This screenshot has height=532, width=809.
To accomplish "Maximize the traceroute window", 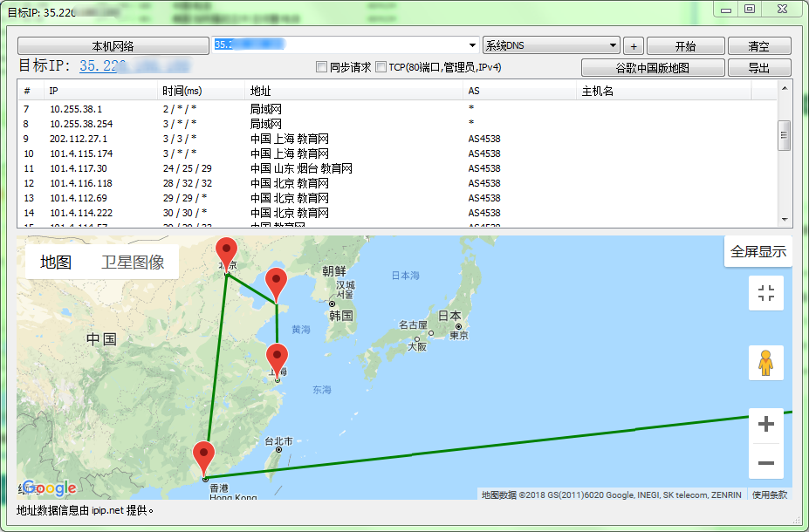I will click(750, 10).
